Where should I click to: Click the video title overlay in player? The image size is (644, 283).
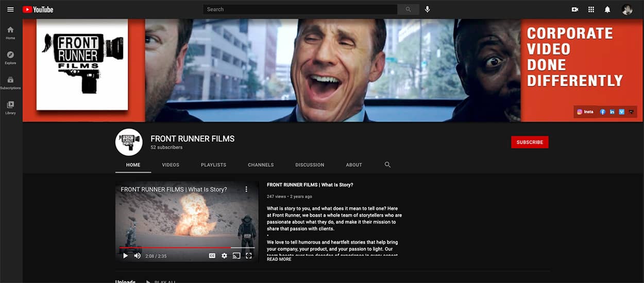tap(174, 189)
